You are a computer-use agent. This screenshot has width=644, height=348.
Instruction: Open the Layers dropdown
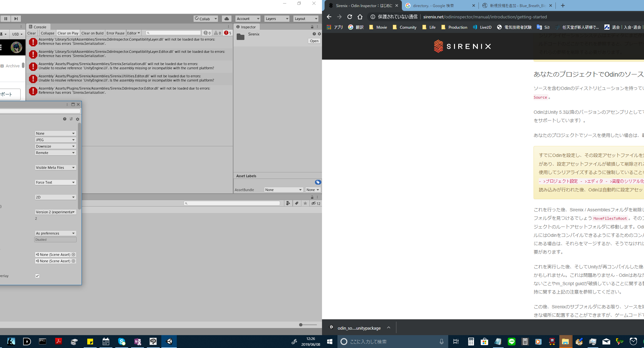click(x=277, y=19)
